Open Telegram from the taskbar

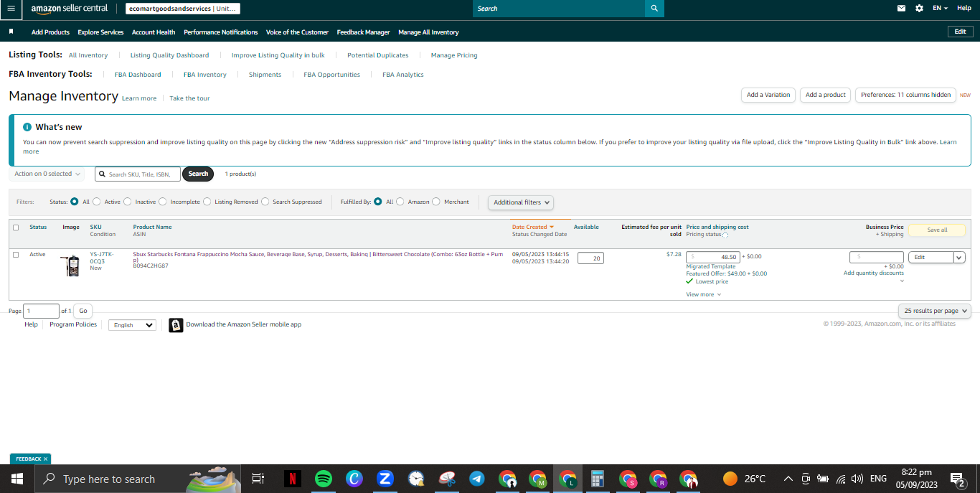click(x=476, y=479)
